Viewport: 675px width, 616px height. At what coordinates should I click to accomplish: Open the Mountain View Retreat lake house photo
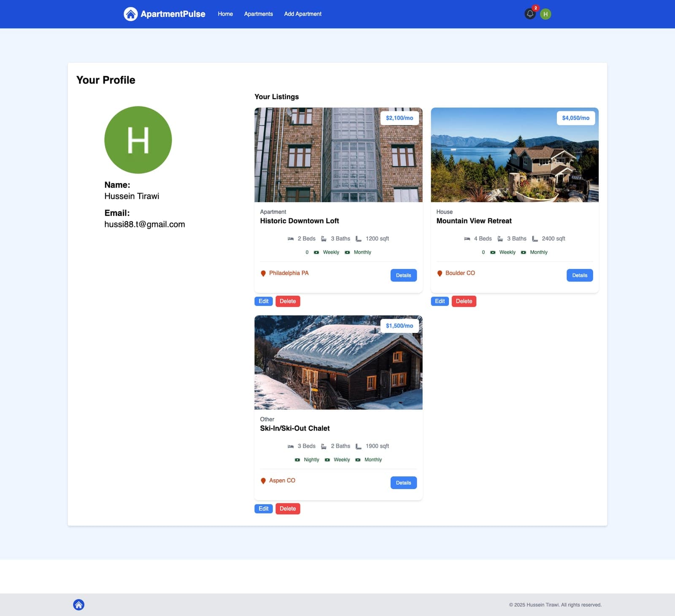515,155
